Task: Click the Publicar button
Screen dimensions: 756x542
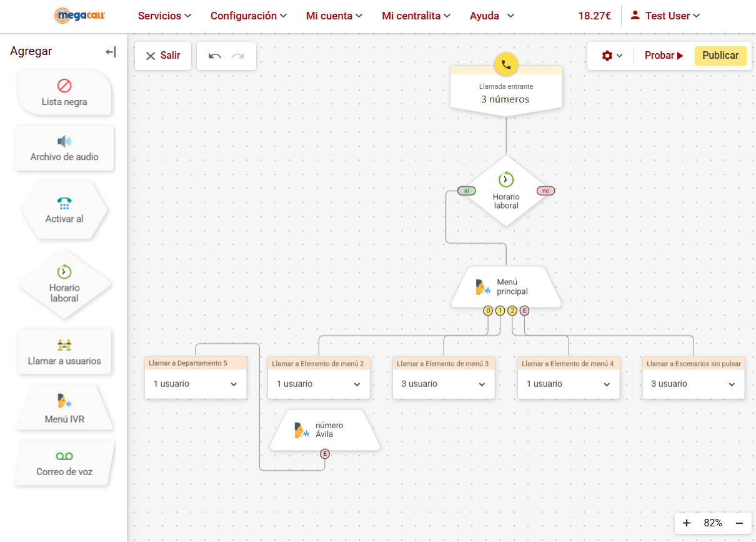Action: point(720,56)
